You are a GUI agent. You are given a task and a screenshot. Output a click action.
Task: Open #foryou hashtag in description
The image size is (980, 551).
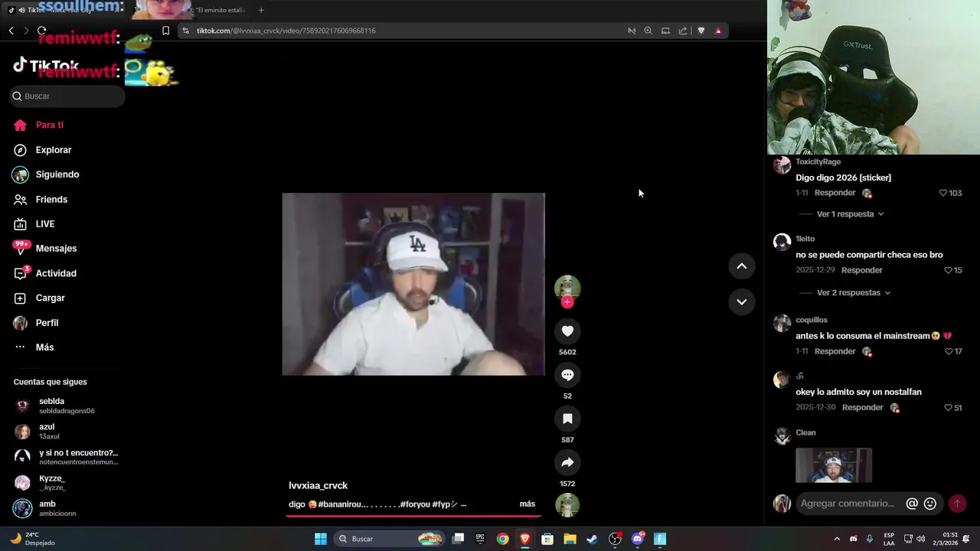pos(414,504)
